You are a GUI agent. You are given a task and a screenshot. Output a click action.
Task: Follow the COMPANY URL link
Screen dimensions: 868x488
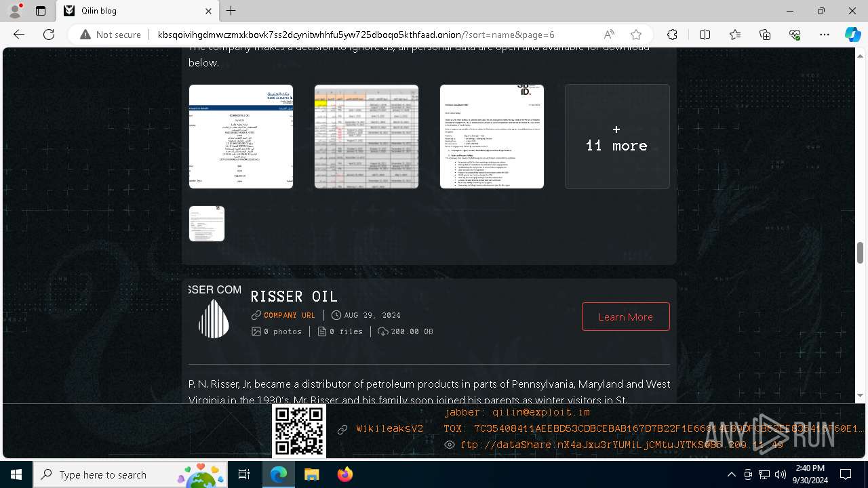(289, 315)
